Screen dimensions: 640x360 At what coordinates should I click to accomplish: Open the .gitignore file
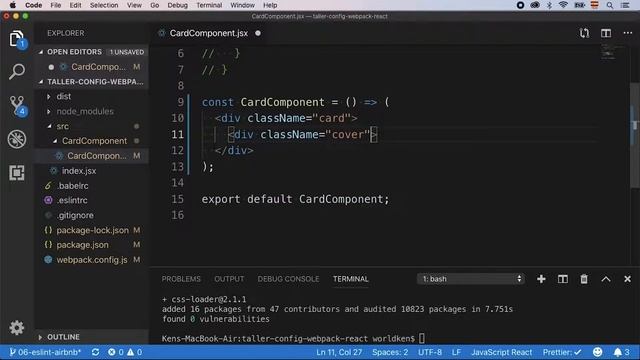pos(75,215)
